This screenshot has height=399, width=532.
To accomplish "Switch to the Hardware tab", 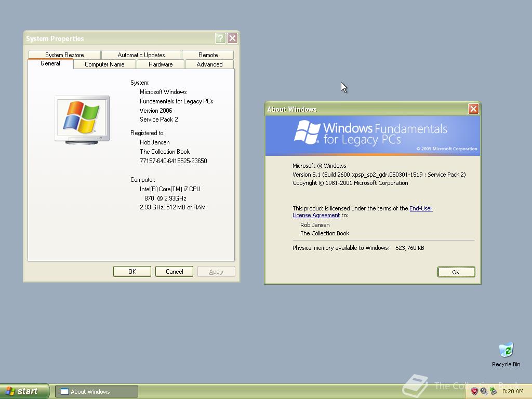I will (x=161, y=64).
